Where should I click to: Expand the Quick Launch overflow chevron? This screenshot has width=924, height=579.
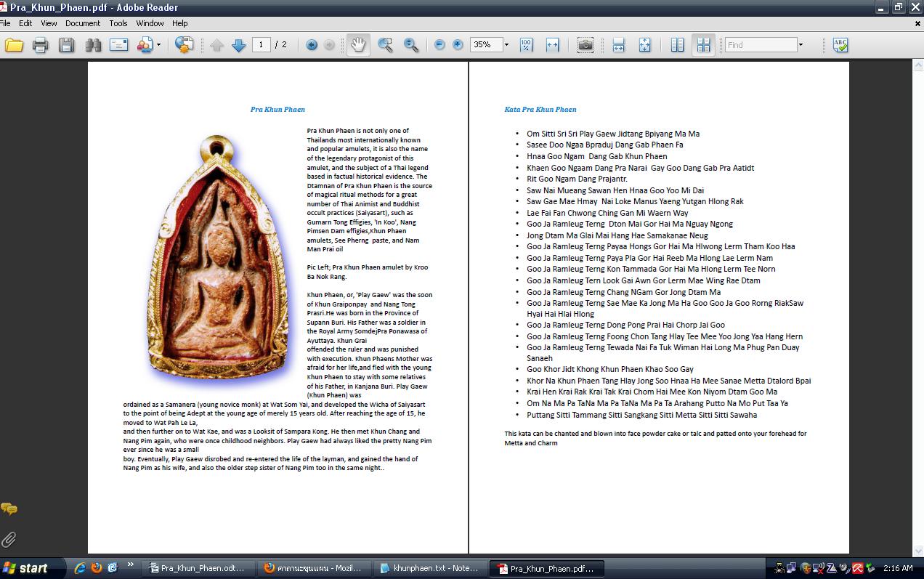click(x=131, y=565)
